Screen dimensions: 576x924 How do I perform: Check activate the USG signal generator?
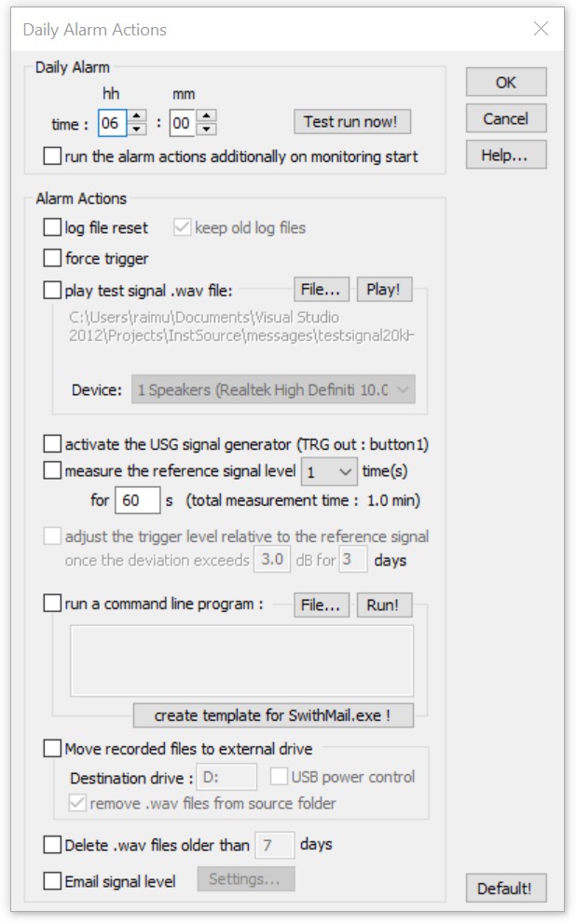(52, 444)
